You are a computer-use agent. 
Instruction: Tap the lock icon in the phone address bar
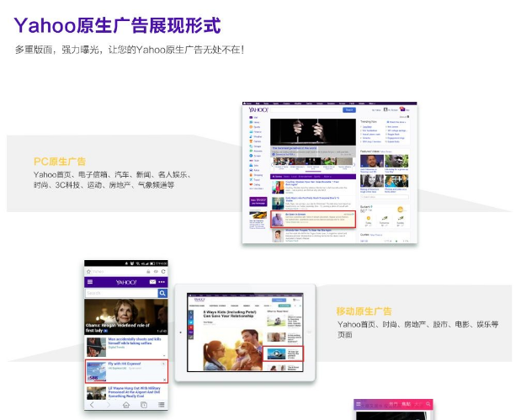pyautogui.click(x=148, y=272)
